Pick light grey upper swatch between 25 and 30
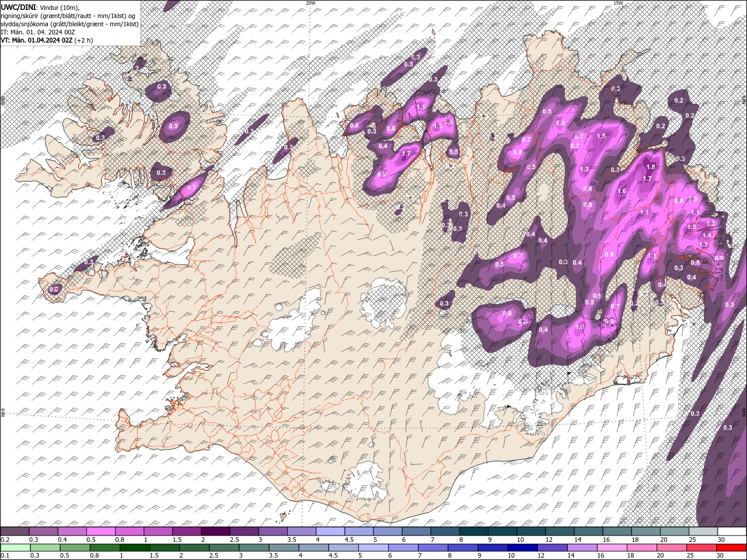 click(x=703, y=531)
